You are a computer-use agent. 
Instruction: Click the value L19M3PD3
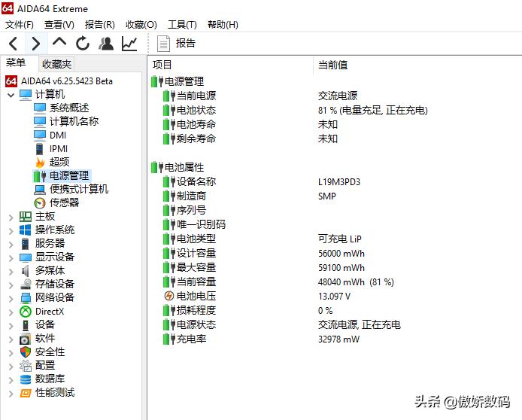tap(339, 182)
